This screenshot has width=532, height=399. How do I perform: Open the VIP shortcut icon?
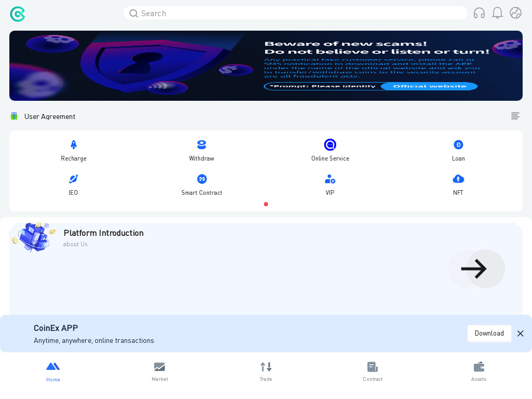point(330,179)
